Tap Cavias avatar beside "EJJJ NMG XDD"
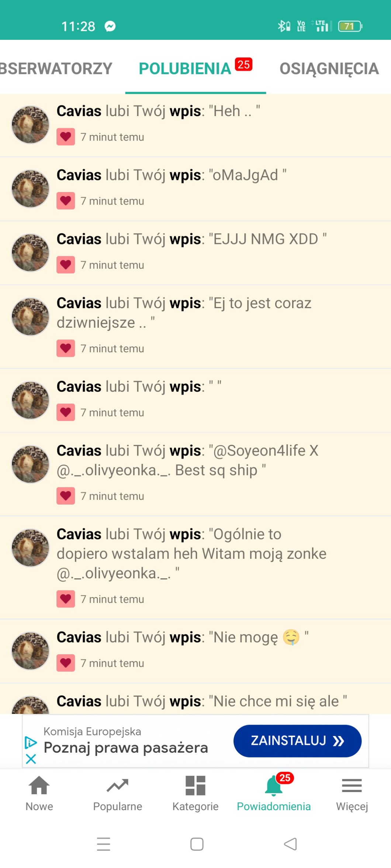The image size is (391, 868). click(30, 252)
